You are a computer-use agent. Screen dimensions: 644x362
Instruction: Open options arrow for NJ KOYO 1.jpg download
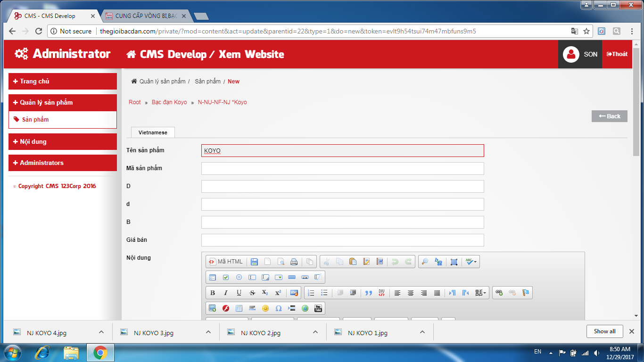point(422,332)
